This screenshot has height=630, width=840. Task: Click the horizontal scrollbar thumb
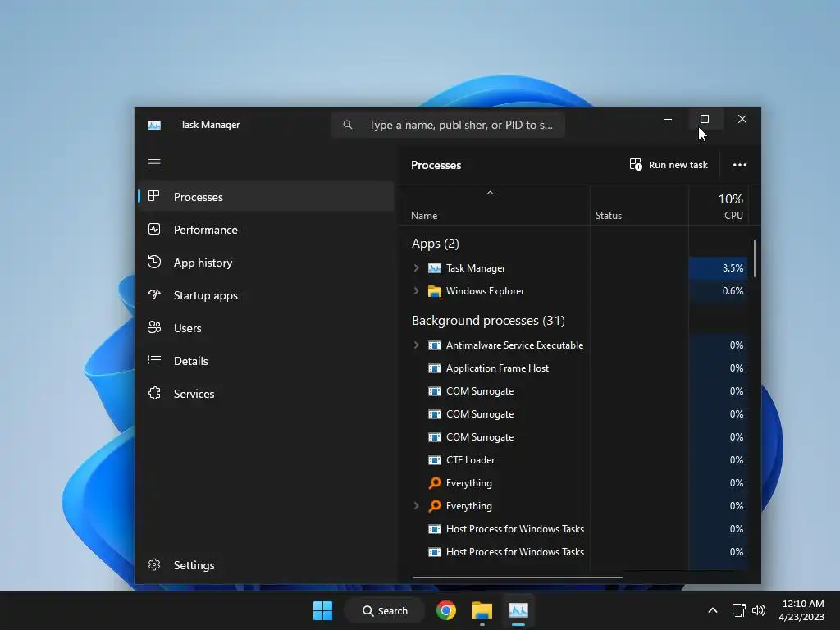click(518, 577)
